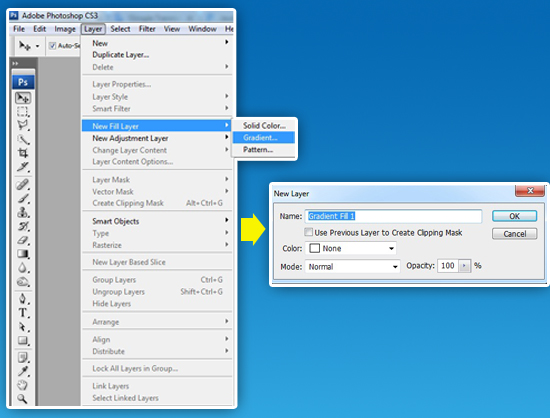550x418 pixels.
Task: Select the Move tool in the toolbox
Action: [x=23, y=98]
